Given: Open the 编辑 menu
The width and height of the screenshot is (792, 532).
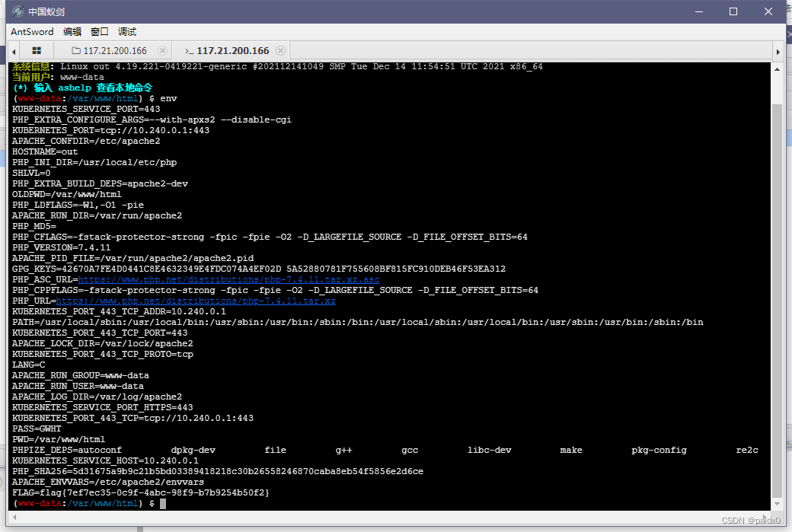Looking at the screenshot, I should tap(72, 32).
